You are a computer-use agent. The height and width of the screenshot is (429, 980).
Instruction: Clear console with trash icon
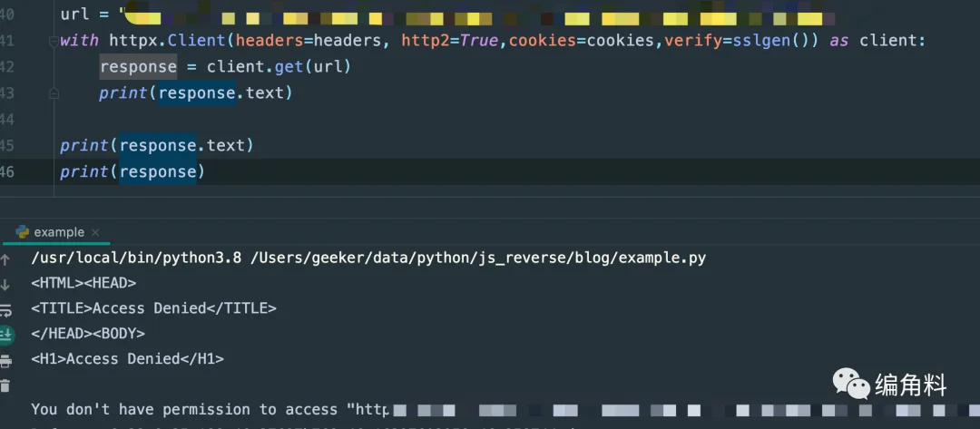point(5,385)
